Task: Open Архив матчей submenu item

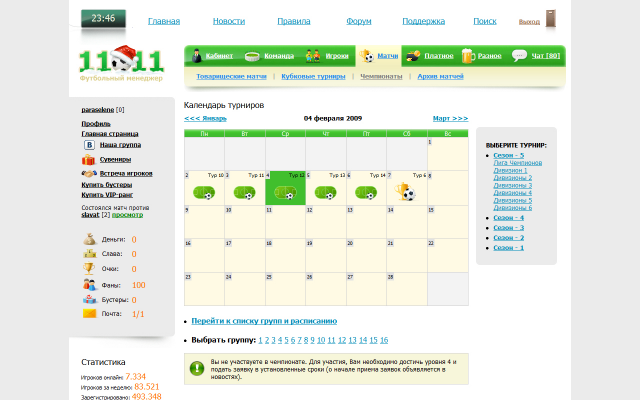Action: coord(440,76)
